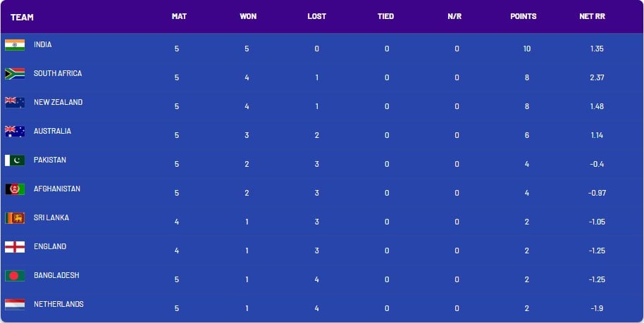Open the NETHERLANDS team name link
The width and height of the screenshot is (644, 323).
coord(58,304)
